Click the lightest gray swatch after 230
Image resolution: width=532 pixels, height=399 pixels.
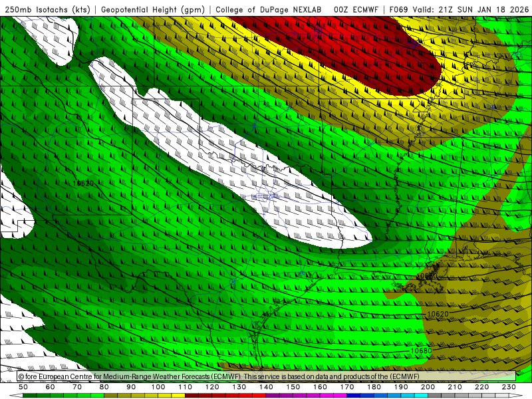coord(502,395)
